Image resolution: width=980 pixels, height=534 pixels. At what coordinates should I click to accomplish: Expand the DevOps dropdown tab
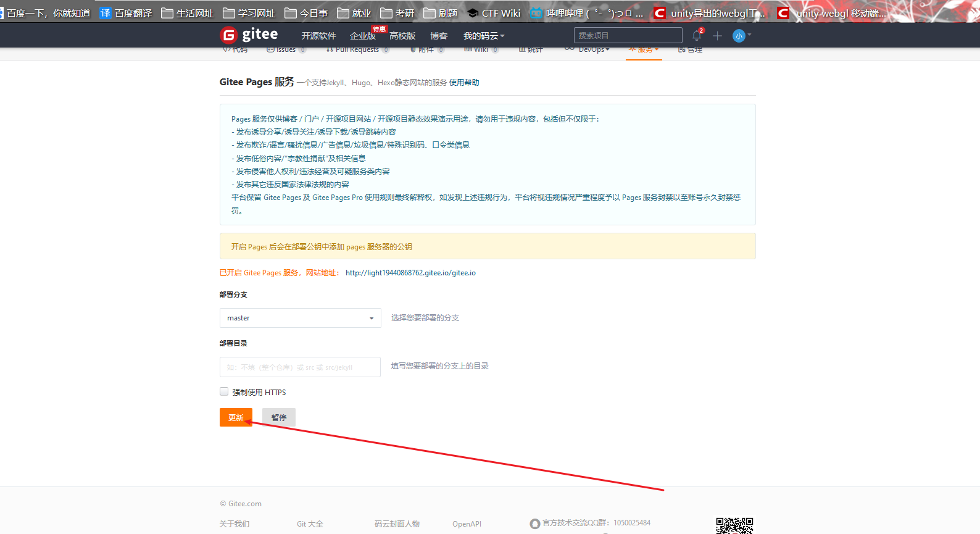[587, 49]
